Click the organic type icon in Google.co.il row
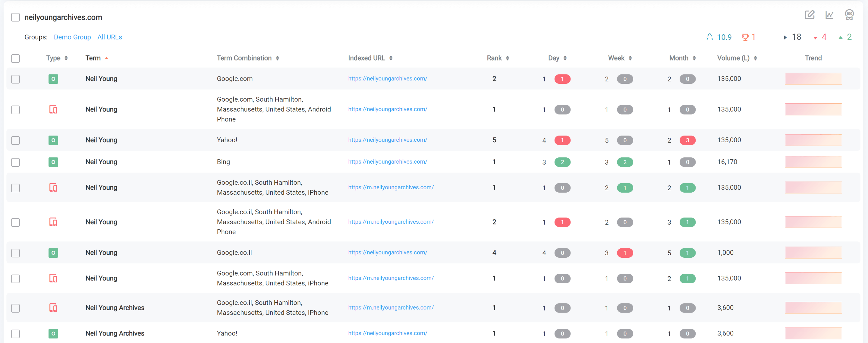 point(53,253)
